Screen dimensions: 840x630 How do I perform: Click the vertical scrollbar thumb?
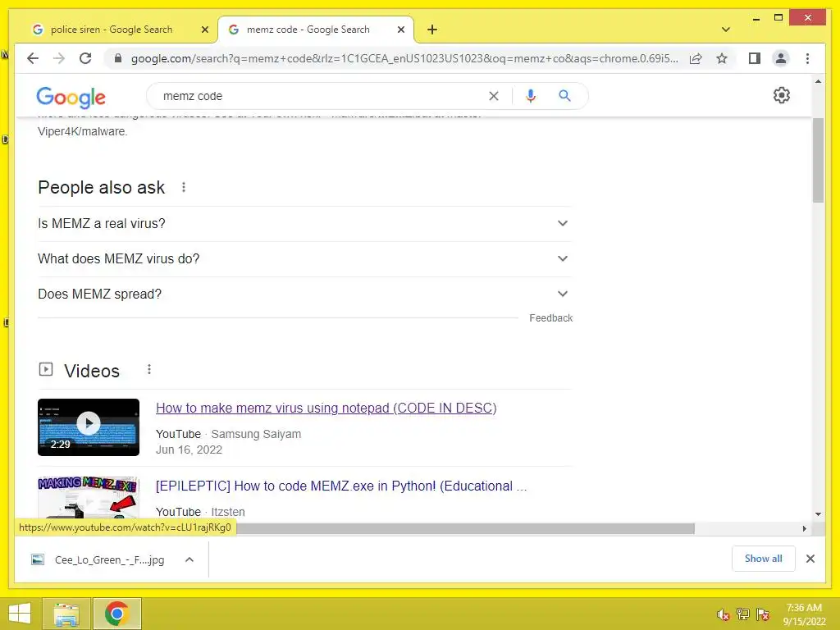(x=818, y=160)
